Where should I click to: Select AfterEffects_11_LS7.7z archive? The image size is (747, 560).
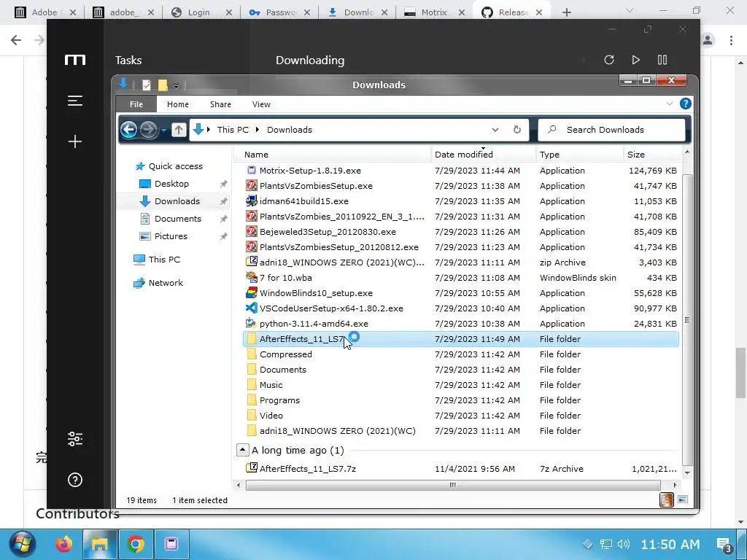coord(461,469)
